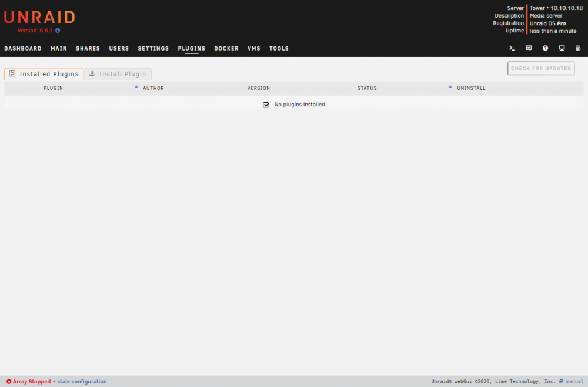Image resolution: width=588 pixels, height=387 pixels.
Task: Click the Array Stopped status icon
Action: coord(9,381)
